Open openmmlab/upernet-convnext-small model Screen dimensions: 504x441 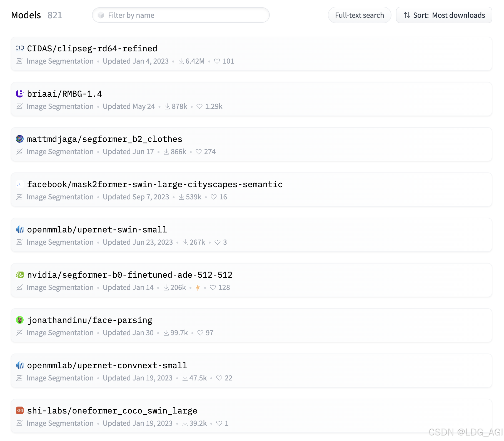107,365
